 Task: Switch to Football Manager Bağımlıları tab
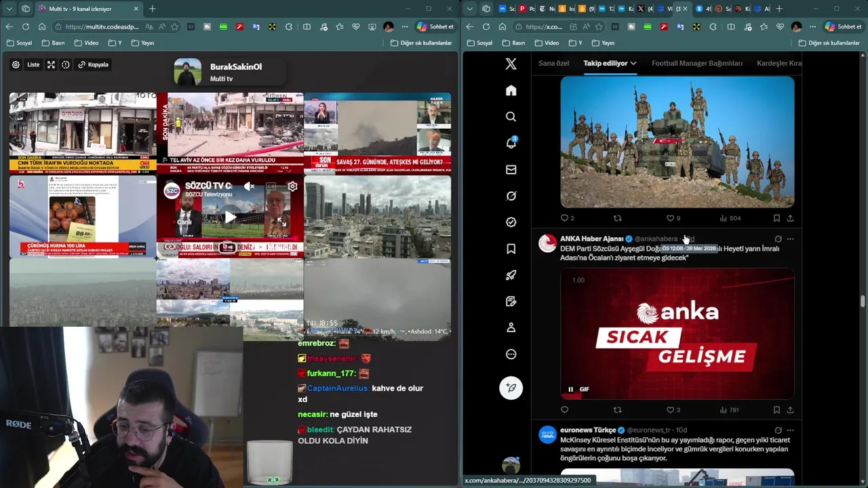[x=697, y=63]
